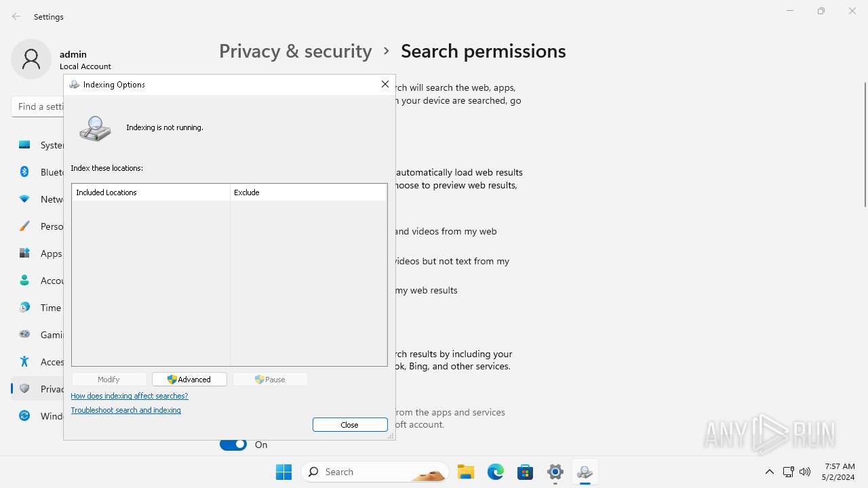Screen dimensions: 868x488
Task: Select the Privacy & security shield icon
Action: point(24,389)
